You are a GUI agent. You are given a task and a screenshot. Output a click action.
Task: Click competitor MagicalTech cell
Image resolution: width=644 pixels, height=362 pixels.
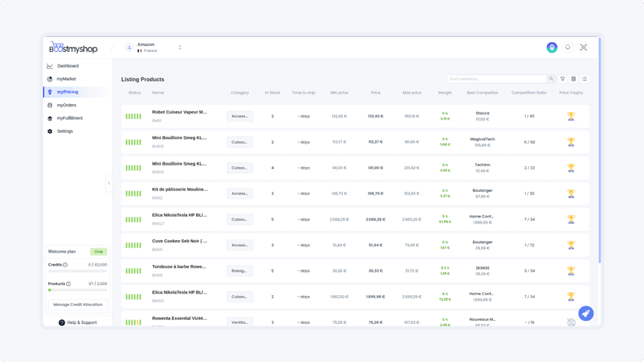[x=482, y=142]
